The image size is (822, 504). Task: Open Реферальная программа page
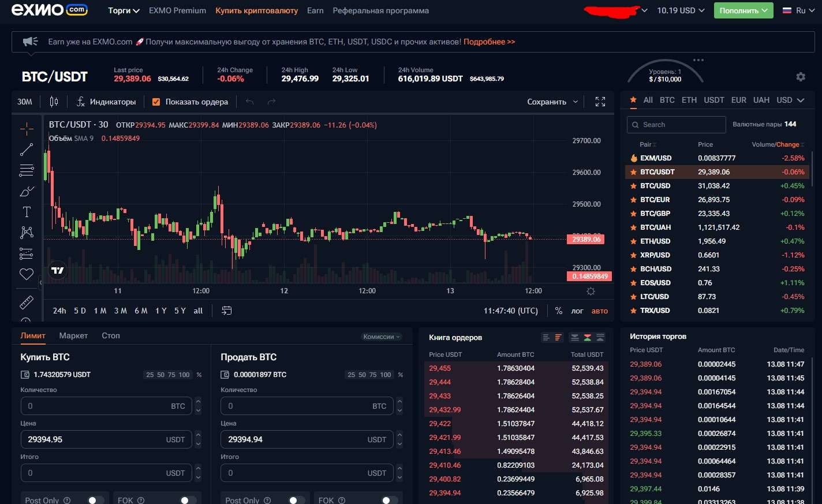(x=381, y=10)
